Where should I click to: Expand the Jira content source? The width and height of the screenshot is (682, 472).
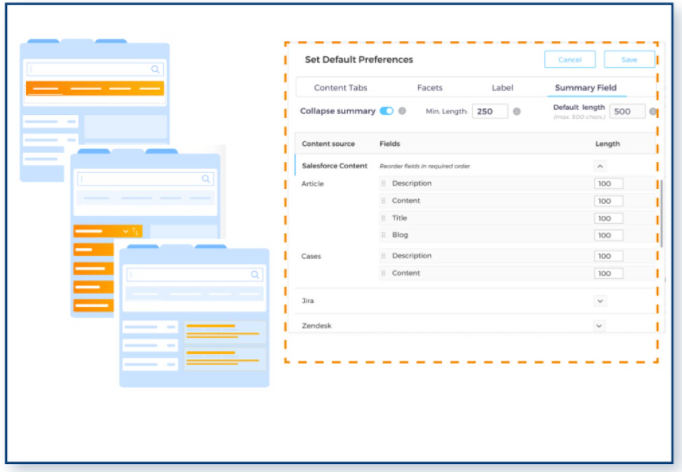click(600, 300)
